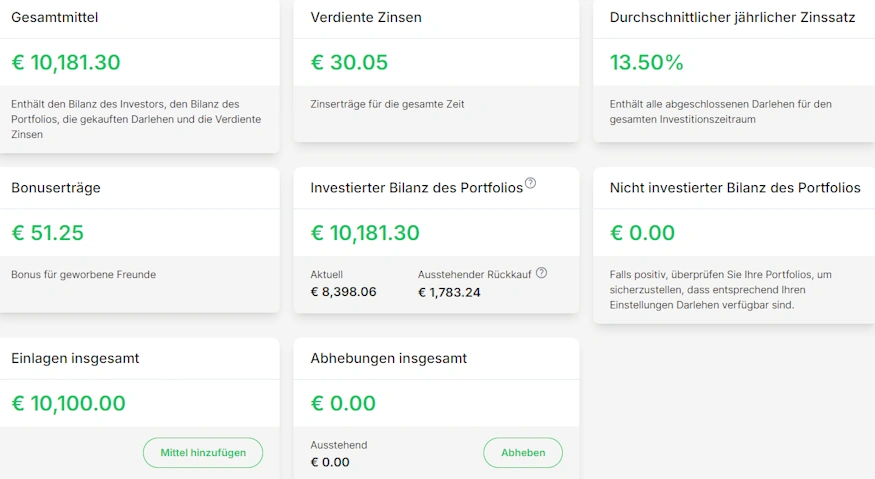Click the Ausstehend withdrawal label
875x479 pixels.
pos(339,445)
